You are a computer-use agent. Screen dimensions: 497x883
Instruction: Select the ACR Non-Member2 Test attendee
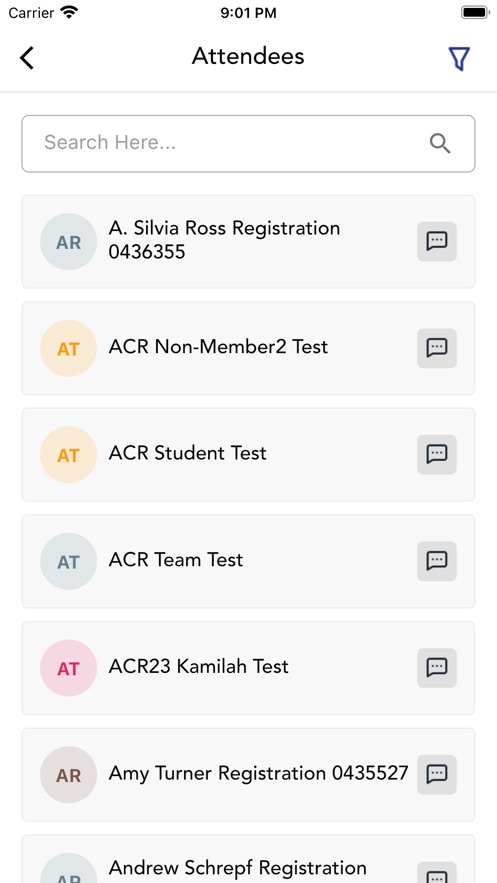pos(248,348)
